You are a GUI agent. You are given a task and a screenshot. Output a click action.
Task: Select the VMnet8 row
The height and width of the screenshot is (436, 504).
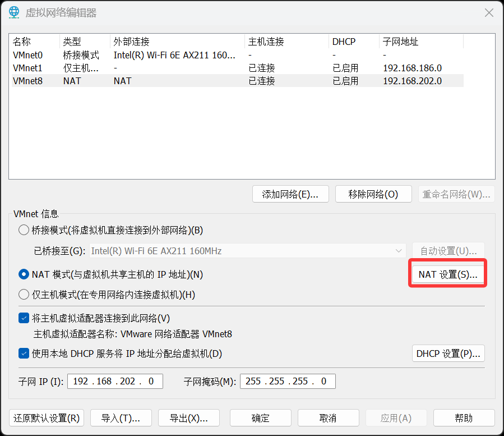coord(238,81)
